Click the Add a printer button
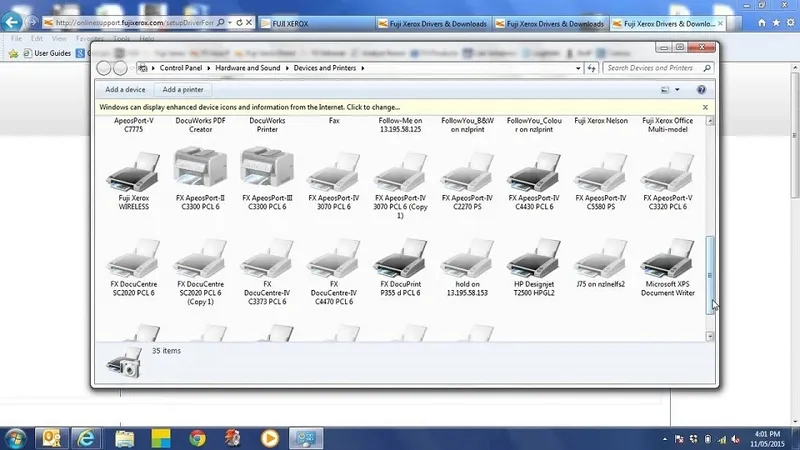This screenshot has height=450, width=800. point(183,90)
